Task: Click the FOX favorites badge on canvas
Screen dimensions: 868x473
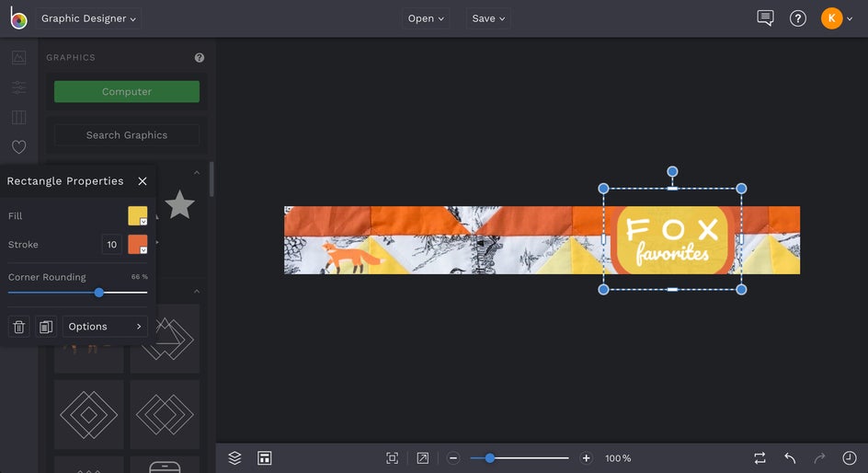Action: click(x=672, y=240)
